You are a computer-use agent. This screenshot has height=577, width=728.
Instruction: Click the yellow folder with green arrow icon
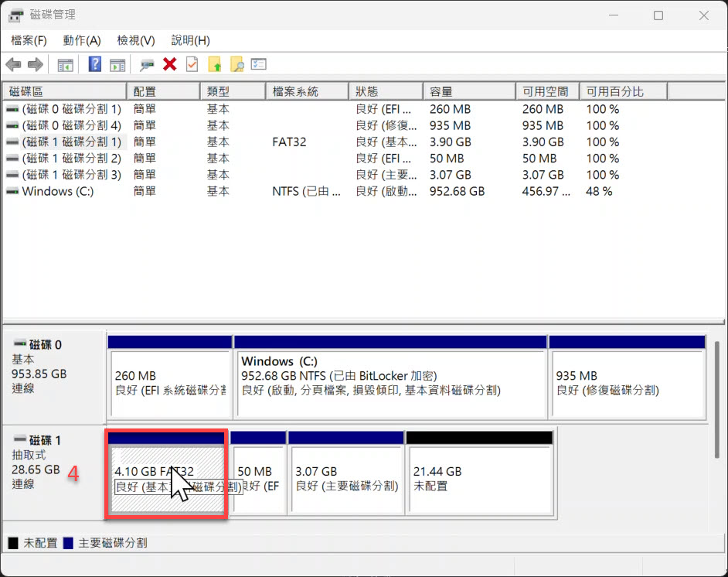[215, 65]
